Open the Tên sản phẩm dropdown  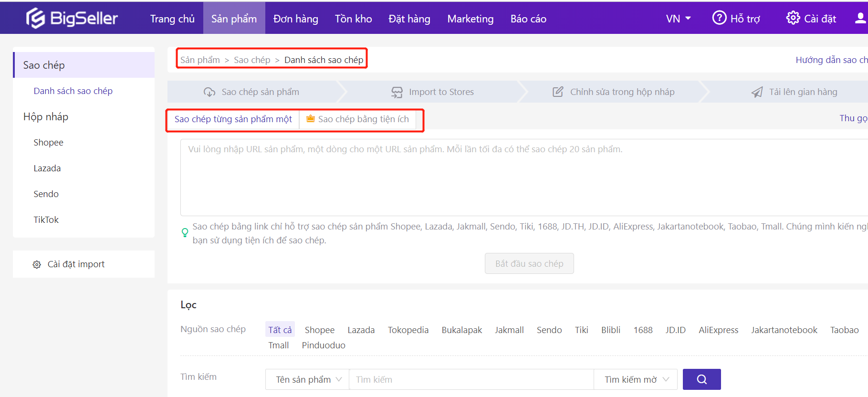tap(308, 379)
